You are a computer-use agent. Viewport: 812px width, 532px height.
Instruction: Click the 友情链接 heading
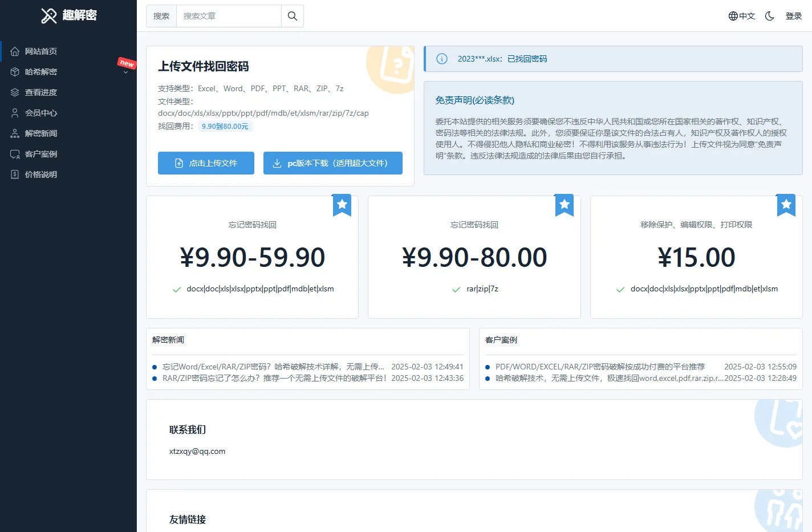[x=188, y=519]
